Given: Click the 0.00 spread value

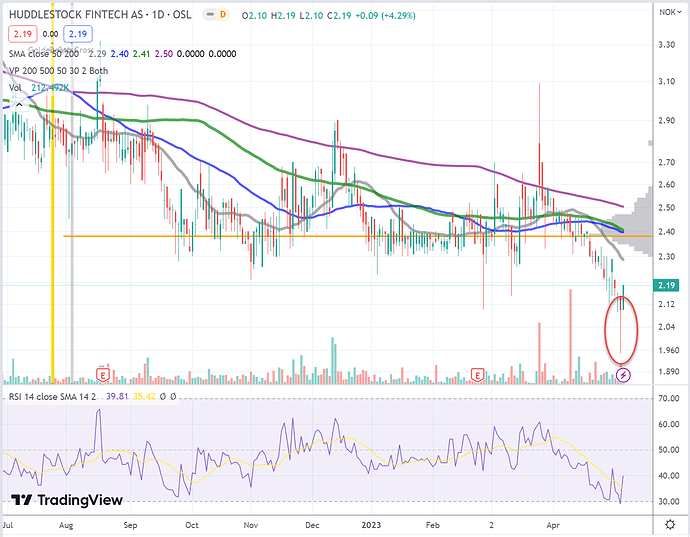Looking at the screenshot, I should click(50, 34).
